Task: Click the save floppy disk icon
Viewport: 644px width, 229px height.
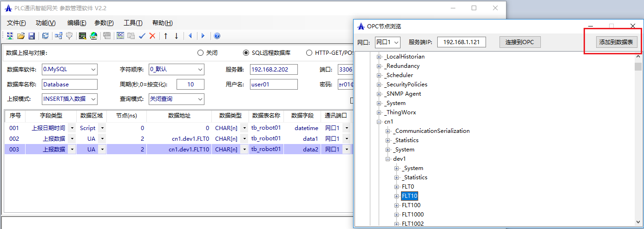Action: 32,36
